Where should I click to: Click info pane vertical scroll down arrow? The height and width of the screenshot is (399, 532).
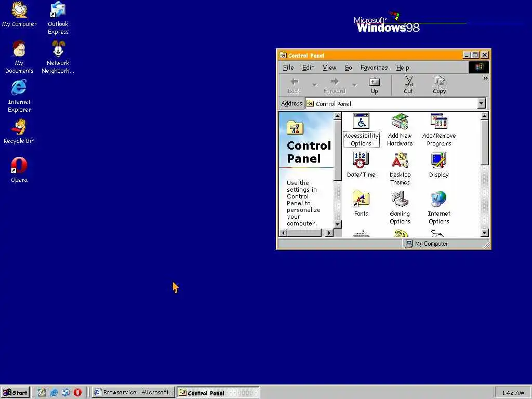pos(337,224)
